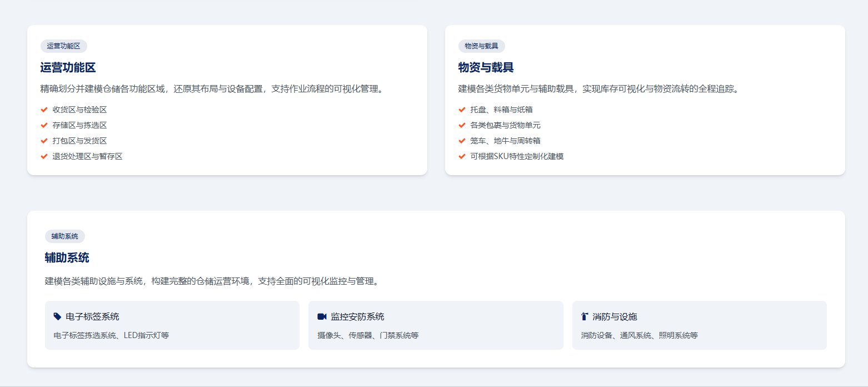
Task: Click the checkmark beside 可根据SKU特性定制化建模
Action: point(462,156)
